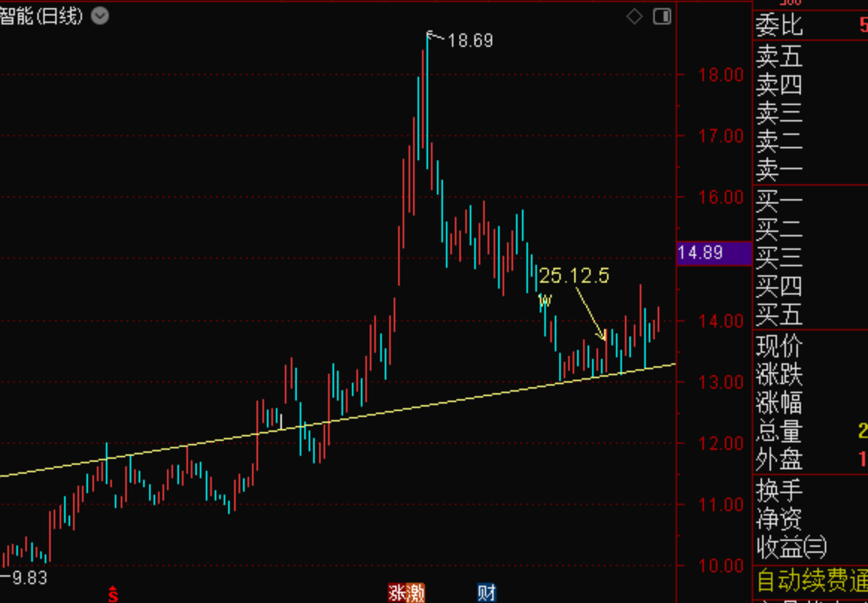
Task: Open the 涨 event marker
Action: [397, 593]
